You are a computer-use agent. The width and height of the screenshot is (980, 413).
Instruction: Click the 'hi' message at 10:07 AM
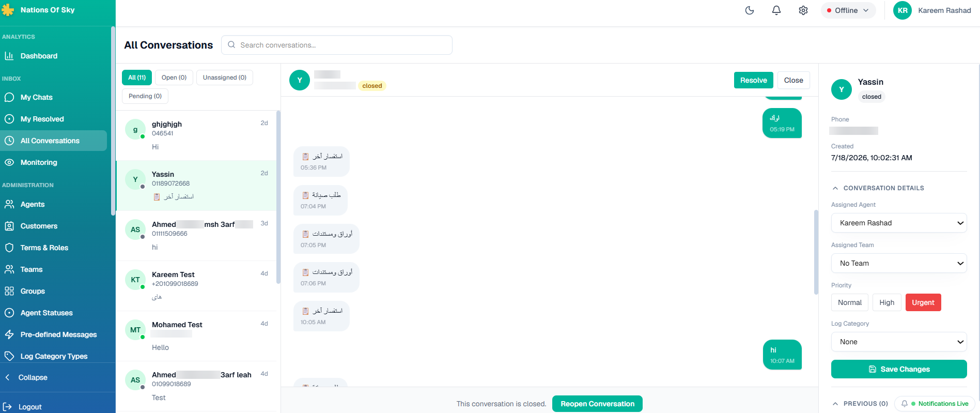(x=782, y=355)
